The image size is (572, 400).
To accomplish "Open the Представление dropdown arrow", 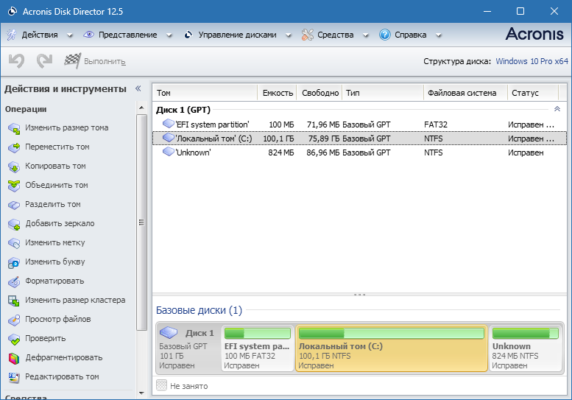I will pyautogui.click(x=169, y=35).
